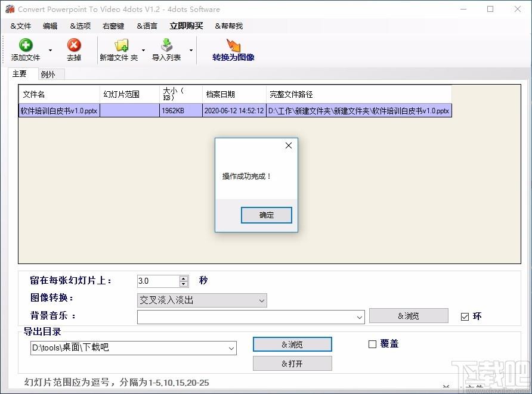Click 确定 in the success dialog

coord(267,215)
